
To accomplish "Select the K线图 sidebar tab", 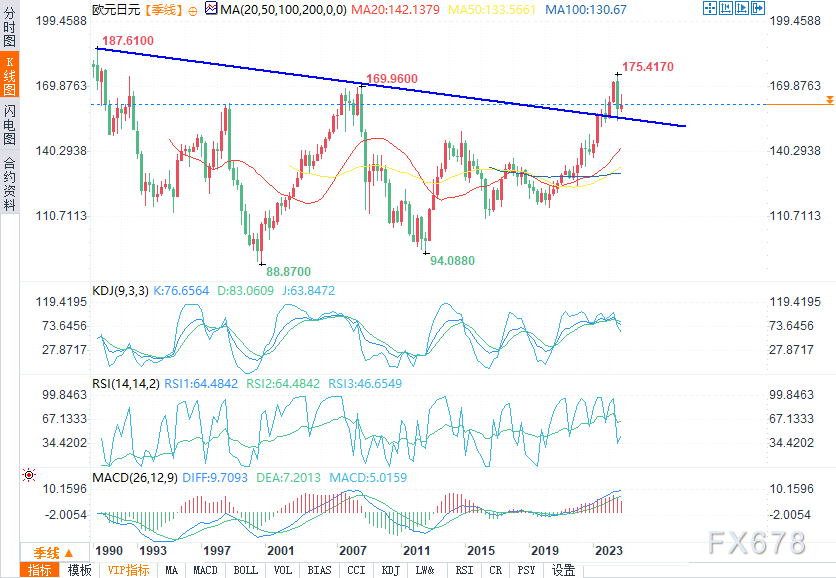I will (9, 75).
